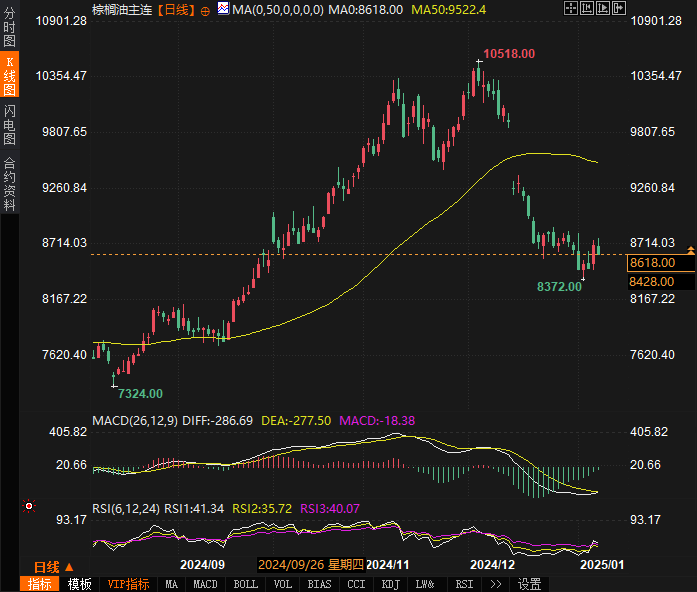697x592 pixels.
Task: Click the orange crosshair icon beside 日线 label
Action: click(205, 9)
